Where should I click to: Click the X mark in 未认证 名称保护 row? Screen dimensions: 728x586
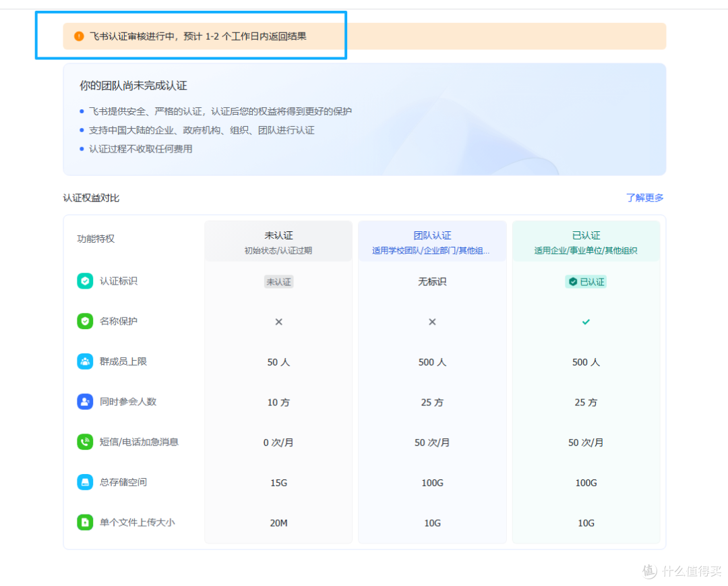[278, 322]
